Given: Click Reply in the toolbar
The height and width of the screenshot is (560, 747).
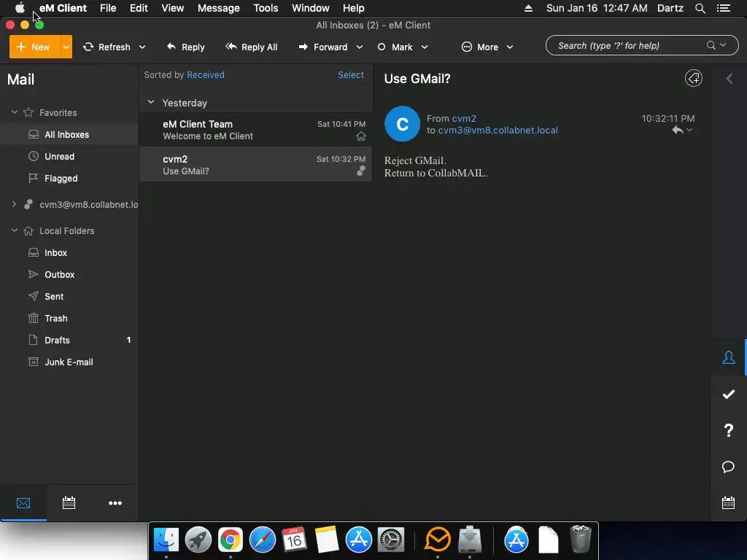Looking at the screenshot, I should point(186,47).
